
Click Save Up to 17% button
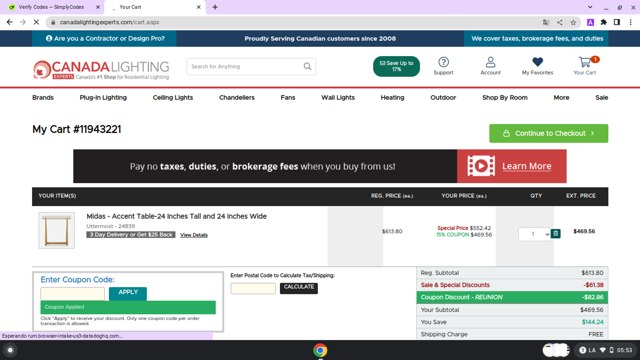pyautogui.click(x=396, y=66)
